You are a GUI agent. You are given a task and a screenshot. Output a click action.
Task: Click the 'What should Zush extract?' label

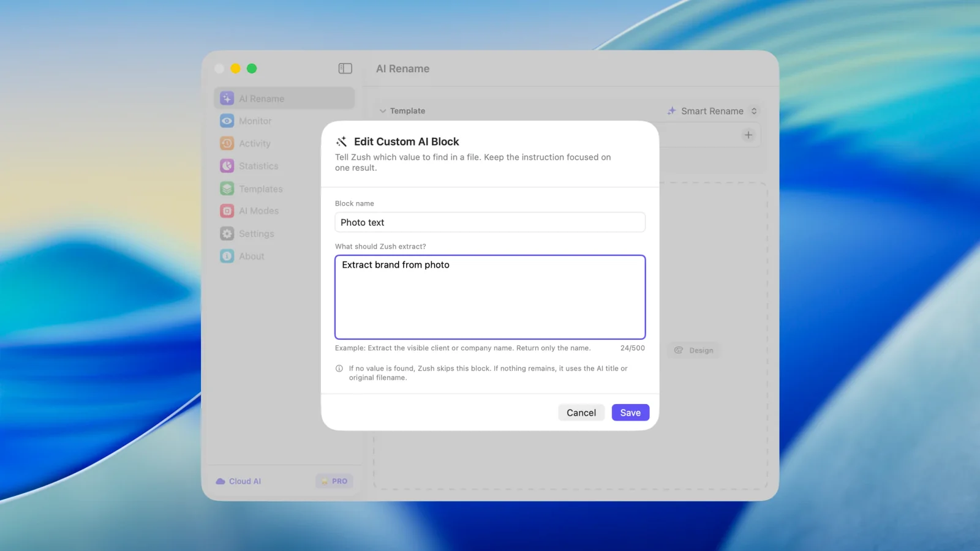coord(380,246)
